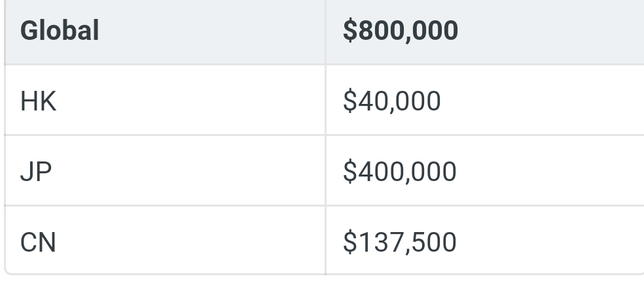This screenshot has height=285, width=644.
Task: Click column divider in the header row
Action: 326,32
